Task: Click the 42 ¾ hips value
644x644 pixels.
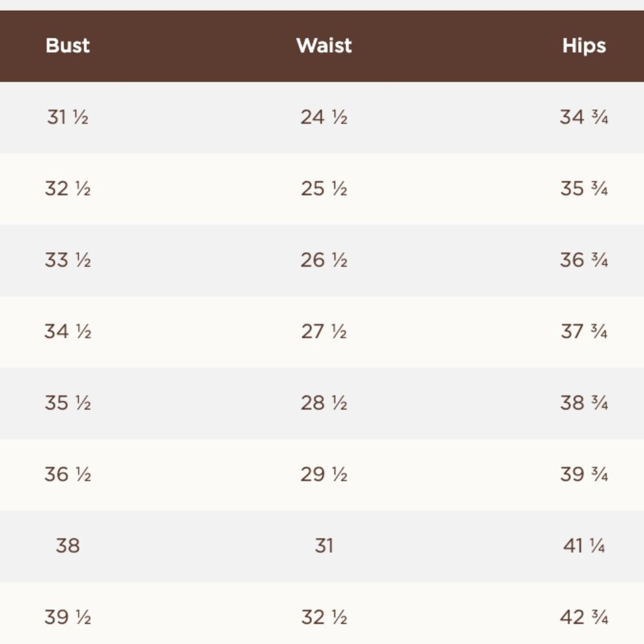Action: click(584, 618)
